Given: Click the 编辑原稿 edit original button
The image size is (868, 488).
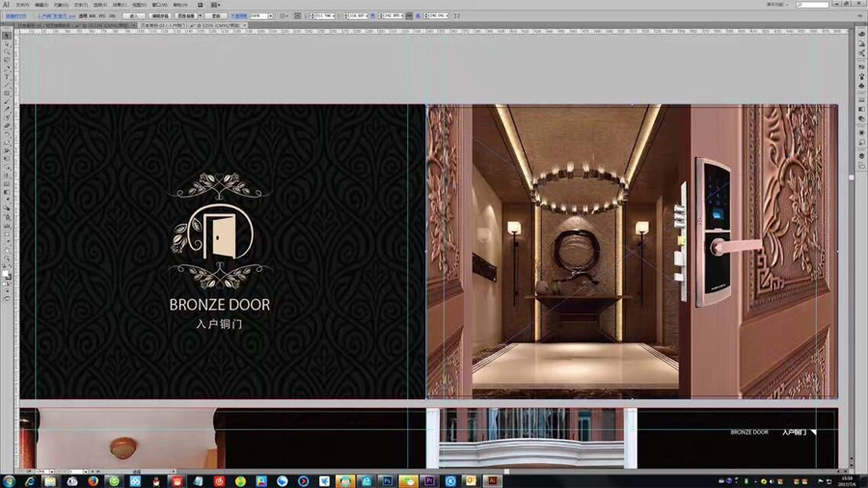Looking at the screenshot, I should pyautogui.click(x=160, y=16).
